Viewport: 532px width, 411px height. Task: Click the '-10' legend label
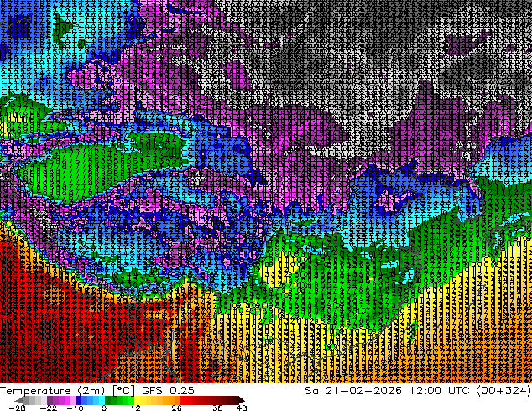(x=75, y=408)
